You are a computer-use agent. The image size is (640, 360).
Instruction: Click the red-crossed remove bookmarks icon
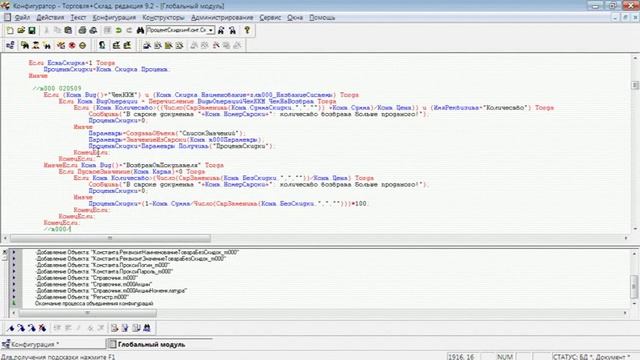(x=42, y=328)
